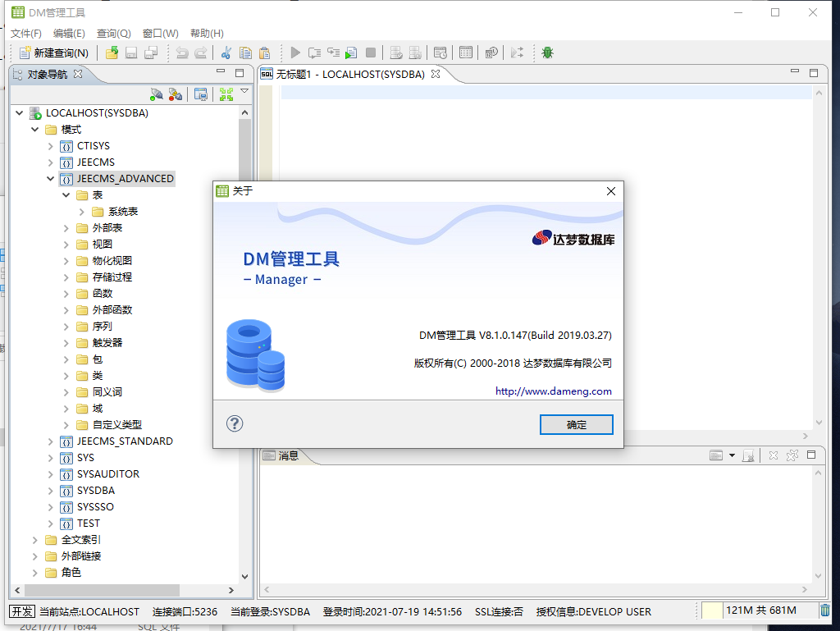The width and height of the screenshot is (840, 631).
Task: Click the green collapse-all arrows icon
Action: click(x=226, y=94)
